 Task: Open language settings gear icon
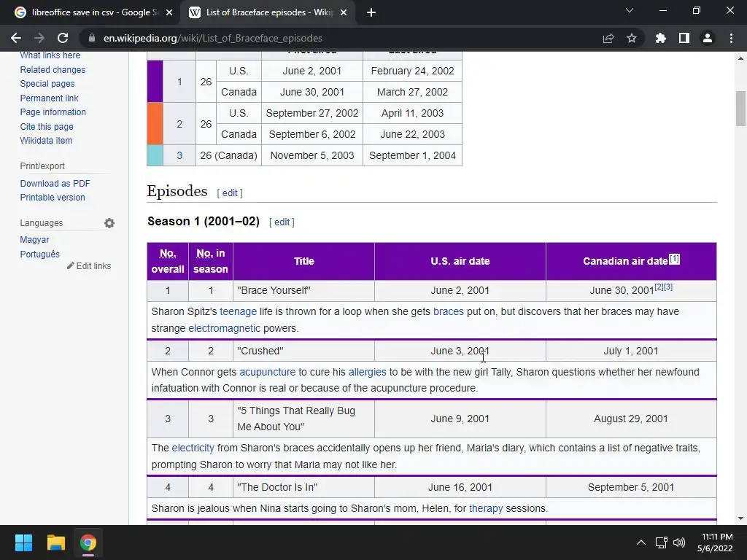pyautogui.click(x=109, y=223)
